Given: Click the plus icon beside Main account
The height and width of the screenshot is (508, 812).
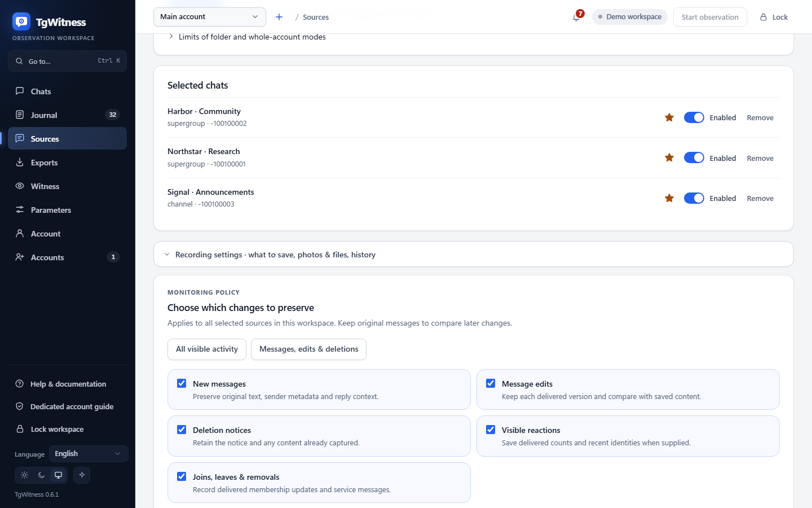Looking at the screenshot, I should click(x=279, y=17).
